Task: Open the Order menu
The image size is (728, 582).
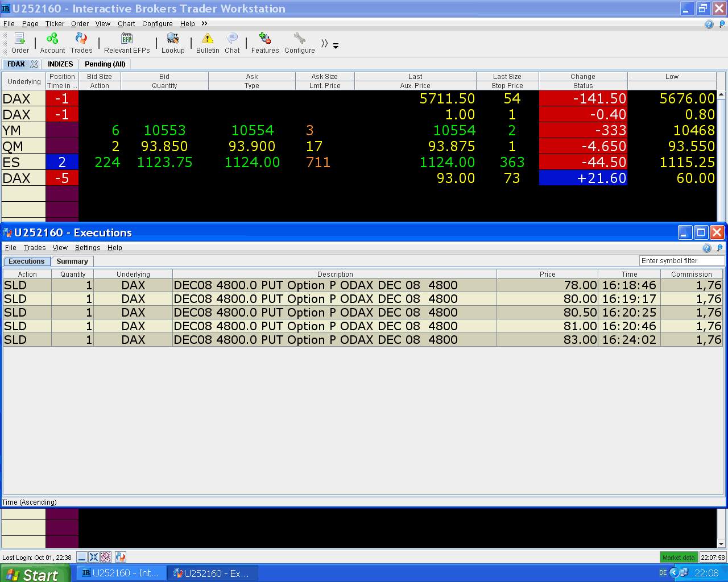Action: click(80, 24)
